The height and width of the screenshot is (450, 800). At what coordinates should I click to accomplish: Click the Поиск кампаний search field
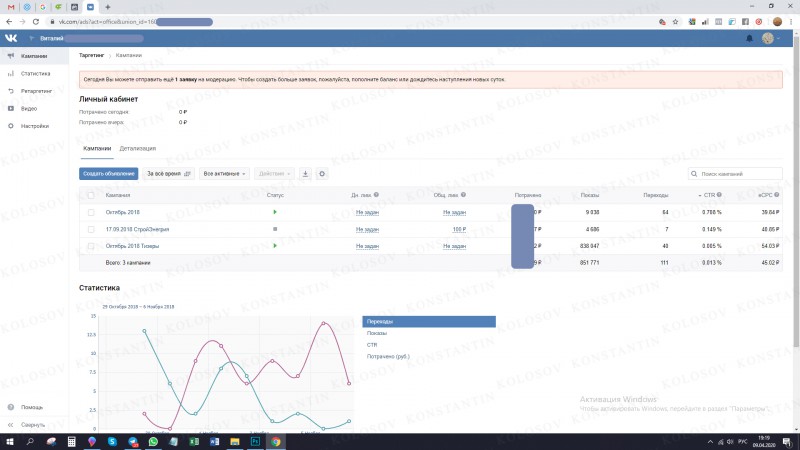point(735,174)
